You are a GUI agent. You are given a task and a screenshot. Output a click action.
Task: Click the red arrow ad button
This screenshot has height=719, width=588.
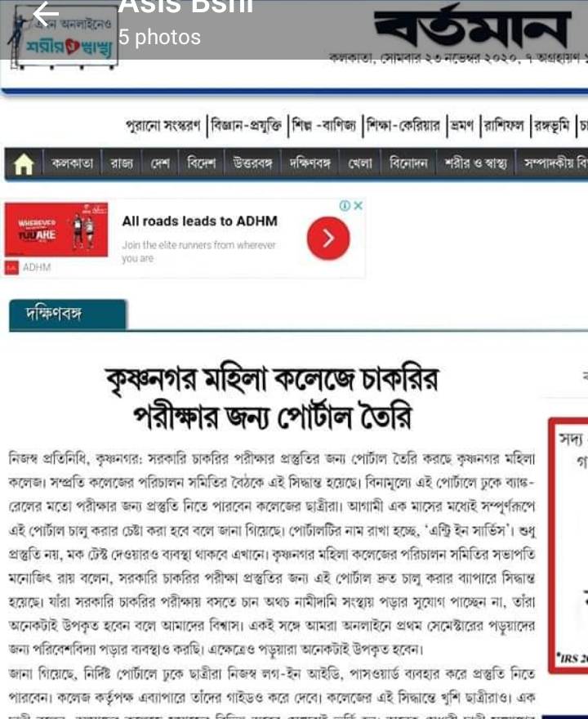(328, 239)
